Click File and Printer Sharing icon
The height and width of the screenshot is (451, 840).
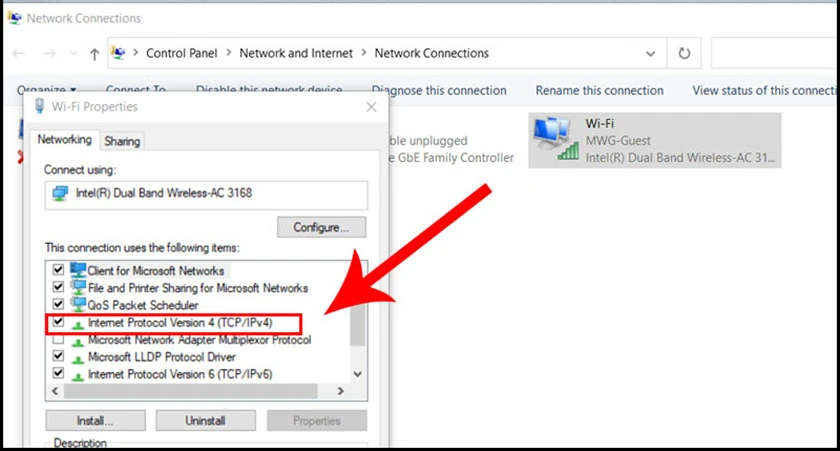[x=78, y=287]
